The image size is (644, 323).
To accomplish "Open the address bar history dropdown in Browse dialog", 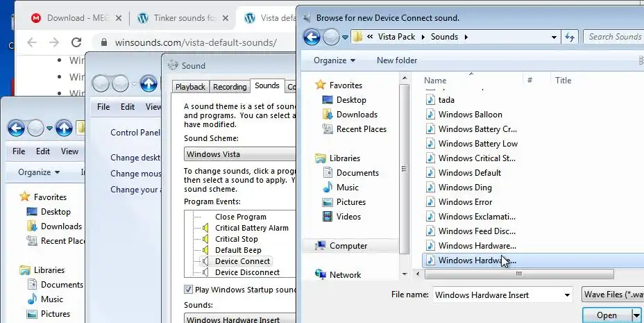I will click(554, 37).
